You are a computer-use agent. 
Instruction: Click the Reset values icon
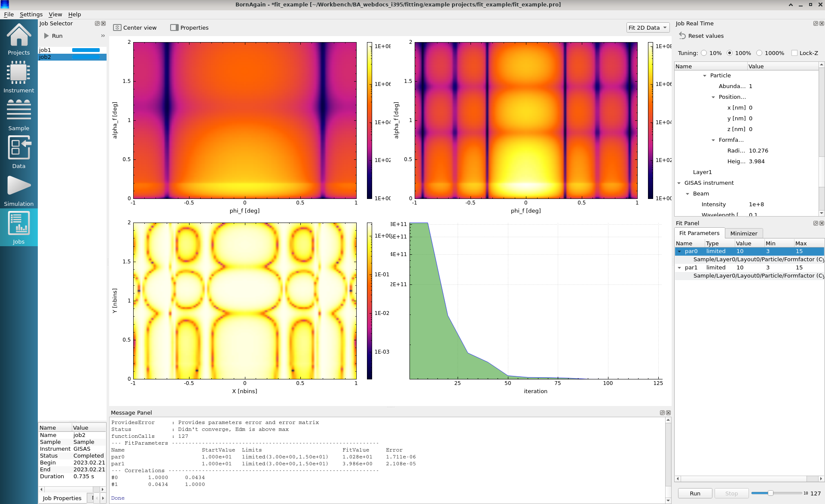tap(682, 36)
